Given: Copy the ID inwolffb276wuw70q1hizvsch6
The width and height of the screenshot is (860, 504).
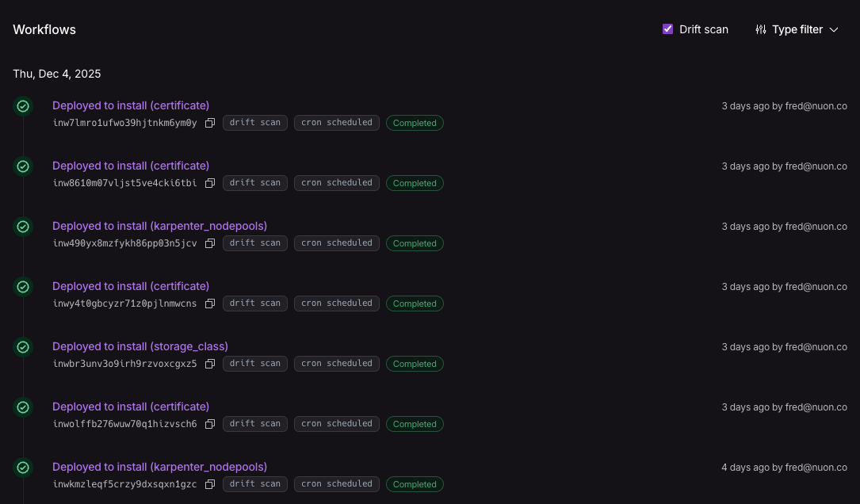Looking at the screenshot, I should [x=209, y=424].
